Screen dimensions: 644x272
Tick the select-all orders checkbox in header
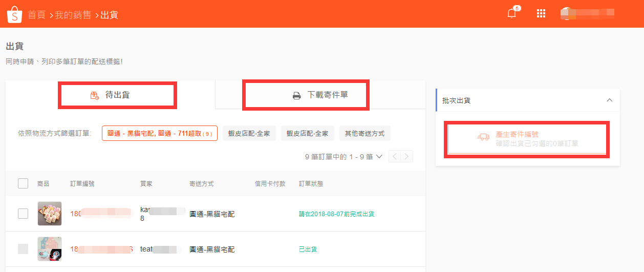[23, 183]
